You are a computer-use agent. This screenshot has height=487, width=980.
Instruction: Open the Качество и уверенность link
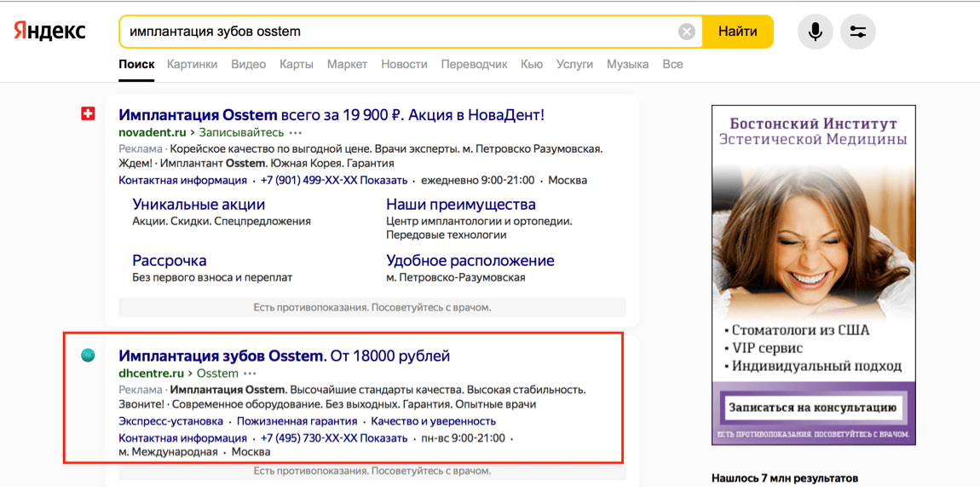(x=433, y=420)
